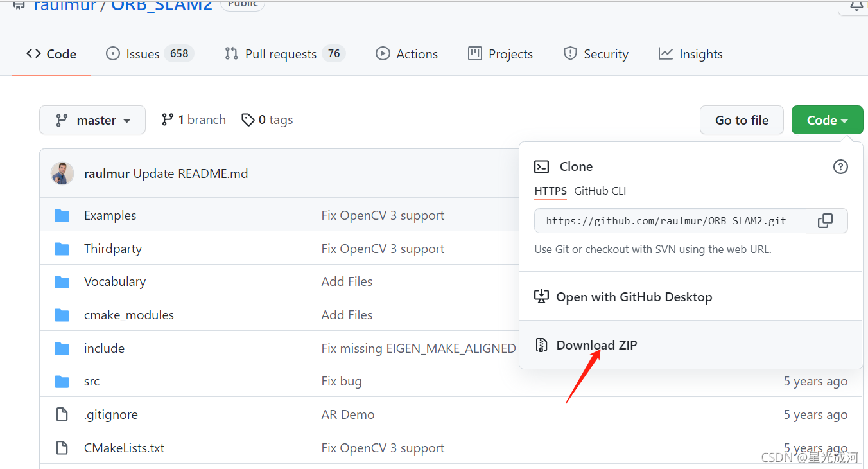This screenshot has height=469, width=868.
Task: Open the Code tab
Action: [51, 54]
